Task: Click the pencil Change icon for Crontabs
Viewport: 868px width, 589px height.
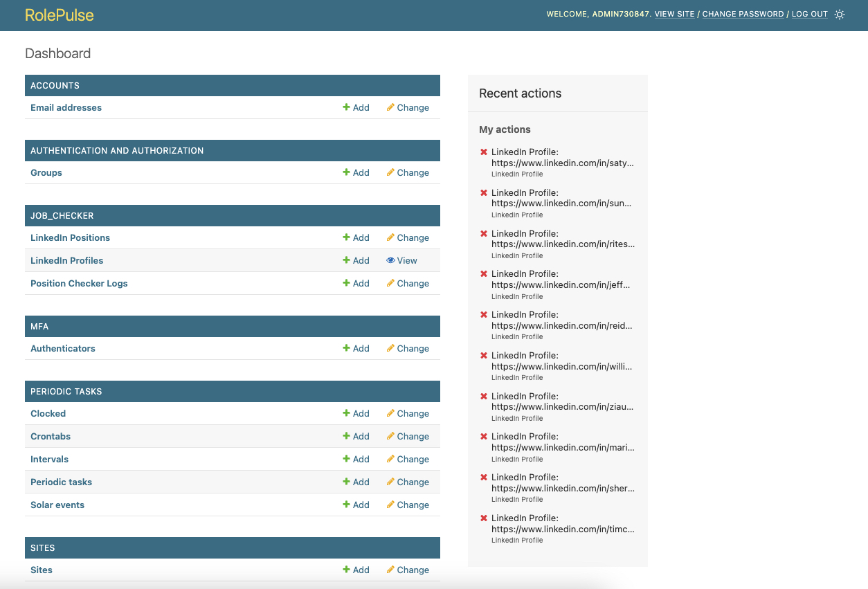Action: pos(391,436)
